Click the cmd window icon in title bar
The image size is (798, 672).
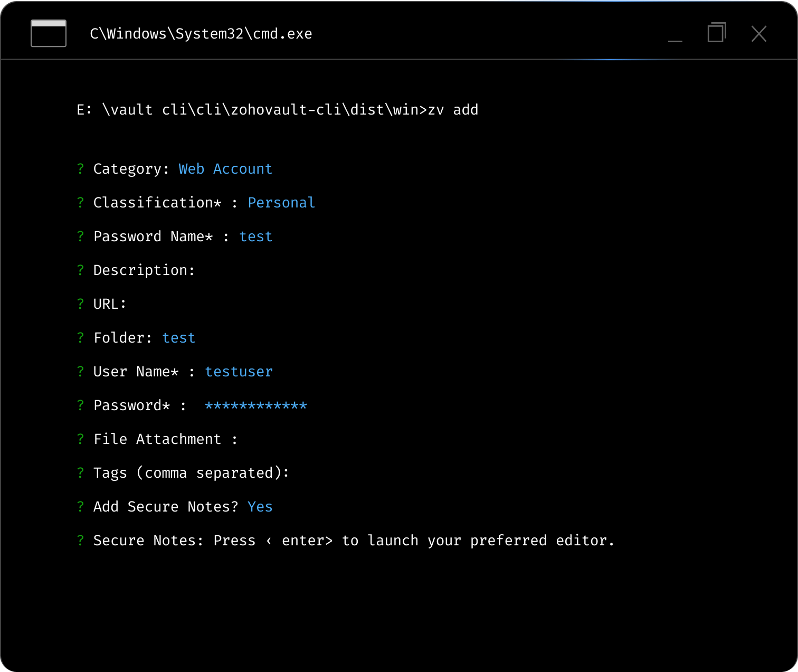click(49, 33)
